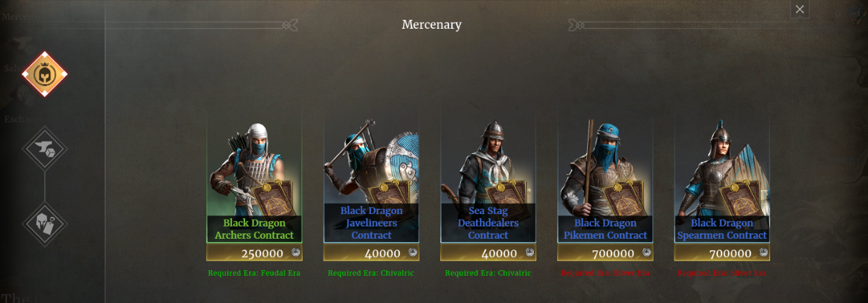Click silver coin icon on Pikemen price
The width and height of the screenshot is (868, 303).
pyautogui.click(x=647, y=253)
